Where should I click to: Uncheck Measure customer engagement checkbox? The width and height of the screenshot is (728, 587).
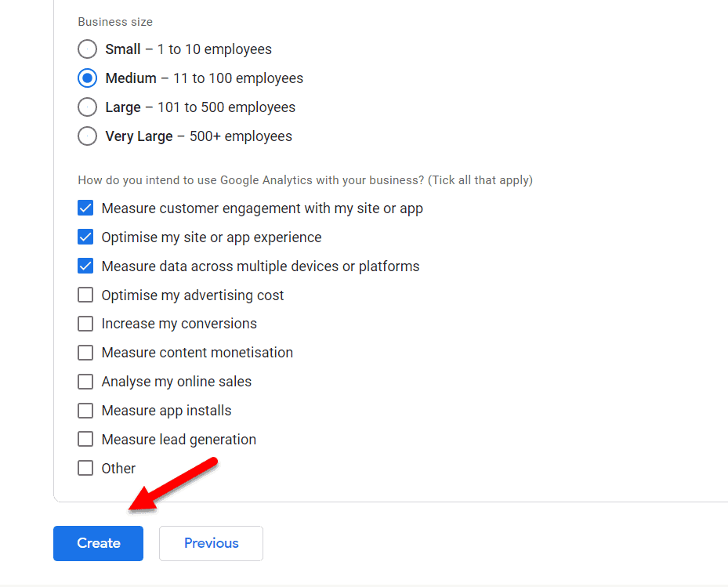point(85,208)
